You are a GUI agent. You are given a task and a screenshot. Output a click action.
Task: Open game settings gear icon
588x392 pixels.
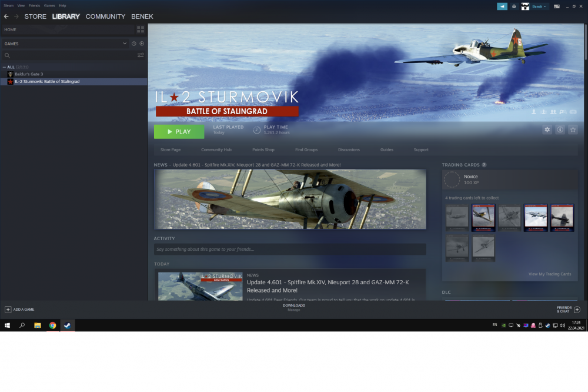point(547,129)
